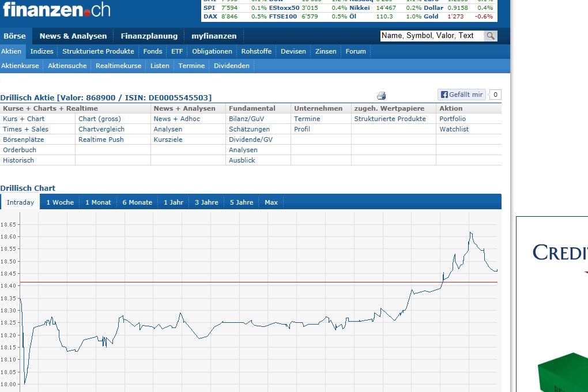Click the search magnifier icon
Viewport: 588px width, 392px height.
click(x=490, y=36)
